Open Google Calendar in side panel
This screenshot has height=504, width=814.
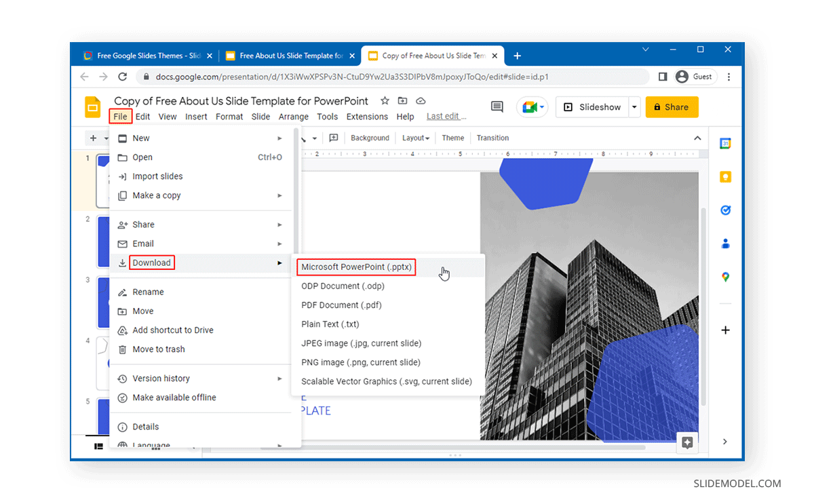pyautogui.click(x=725, y=144)
